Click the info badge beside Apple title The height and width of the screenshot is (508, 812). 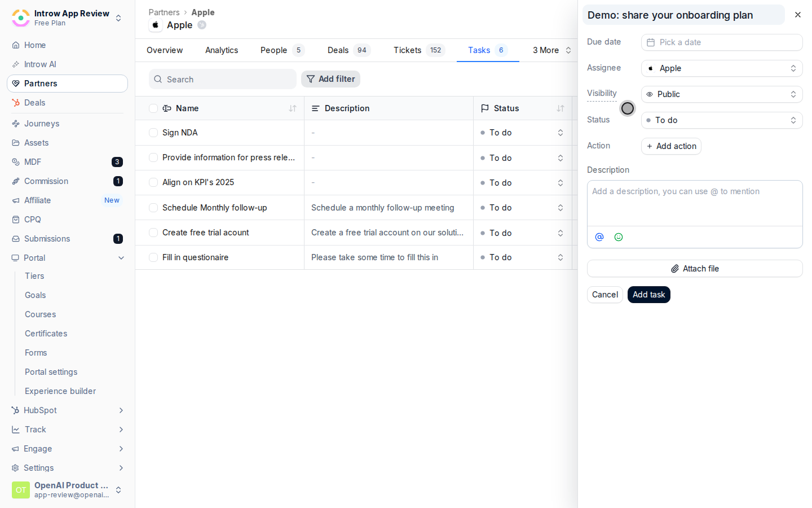pos(202,25)
